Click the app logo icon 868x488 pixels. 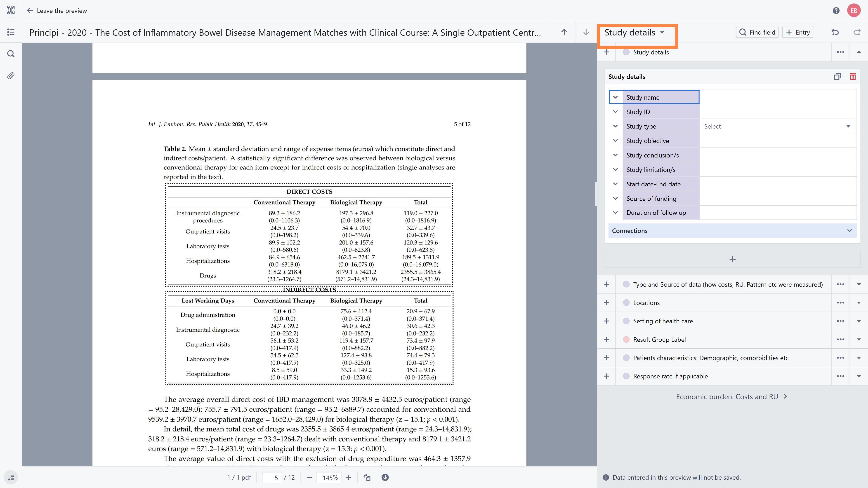click(11, 10)
